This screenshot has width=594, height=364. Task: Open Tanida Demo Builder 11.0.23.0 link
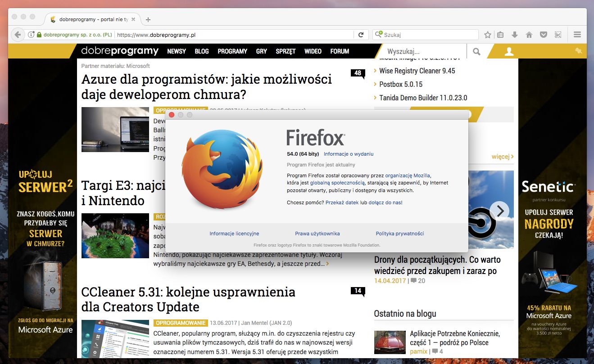[x=423, y=98]
